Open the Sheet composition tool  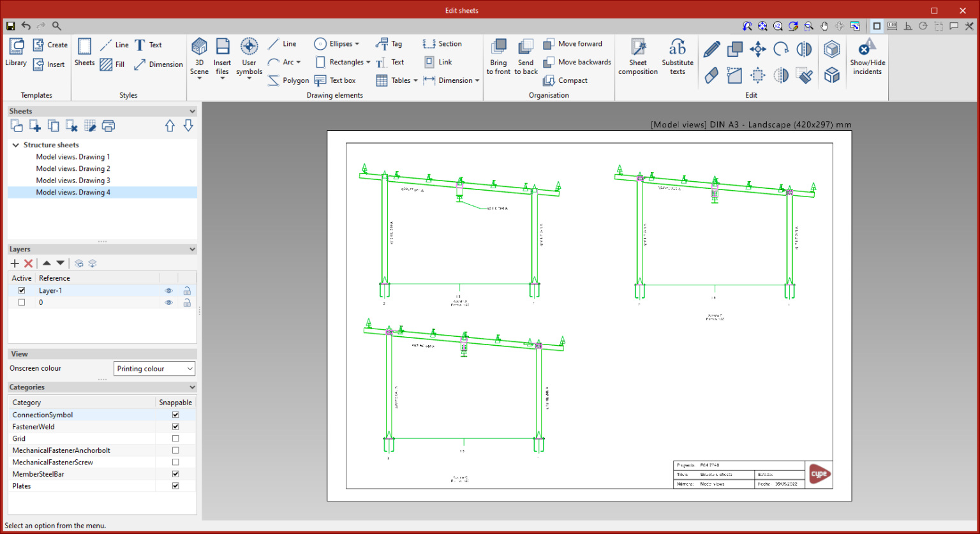point(637,56)
